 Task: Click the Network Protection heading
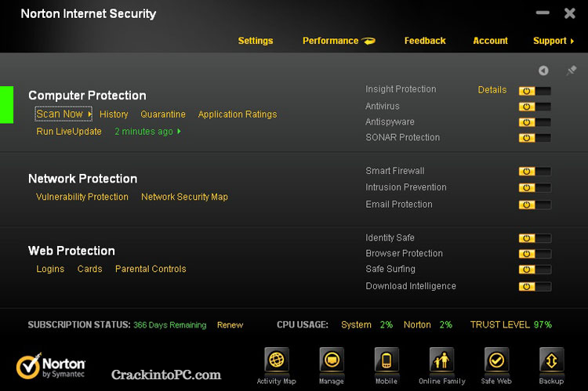click(83, 179)
